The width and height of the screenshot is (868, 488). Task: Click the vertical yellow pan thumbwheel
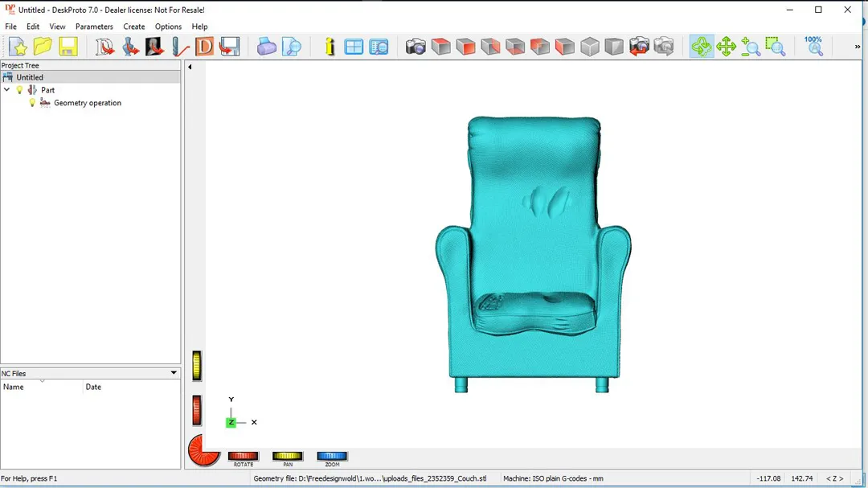197,366
